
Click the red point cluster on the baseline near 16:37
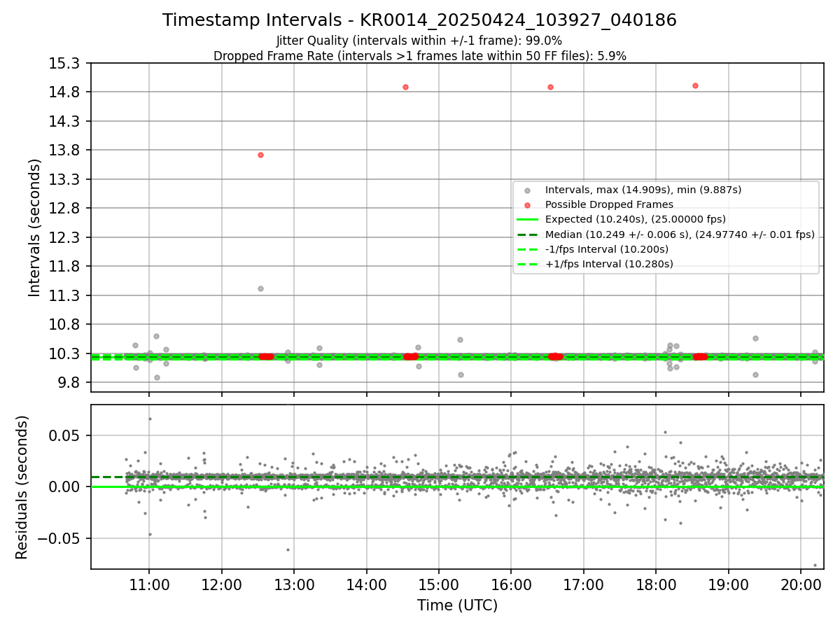[x=555, y=356]
